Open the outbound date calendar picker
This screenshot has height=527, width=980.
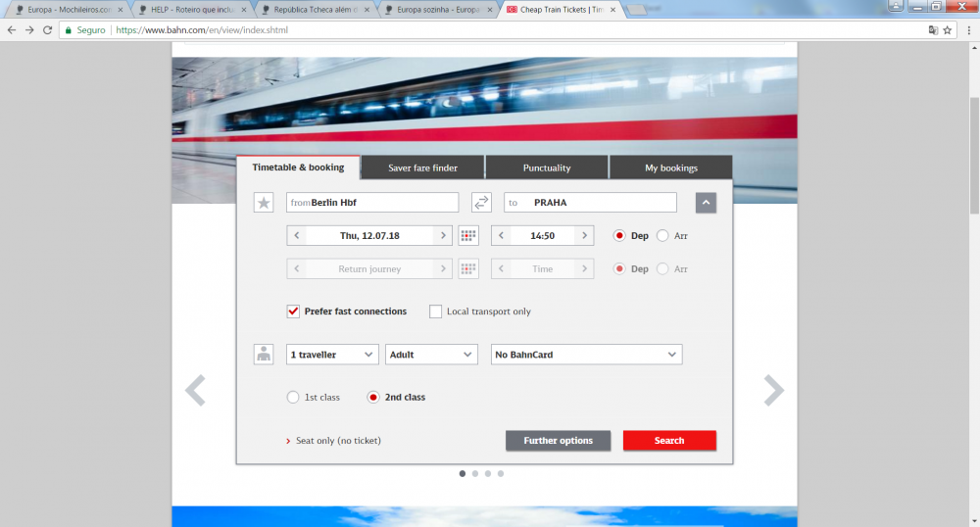468,236
